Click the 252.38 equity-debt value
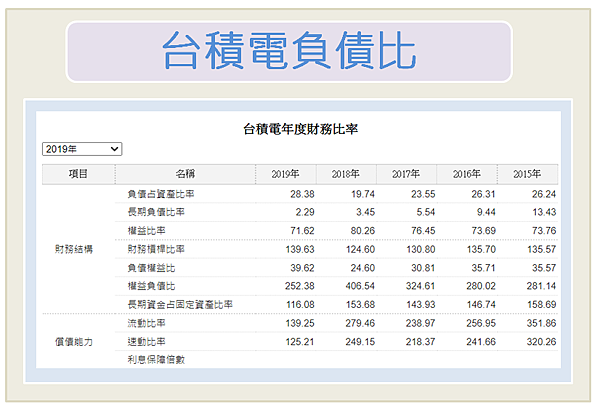The height and width of the screenshot is (409, 600). pyautogui.click(x=300, y=286)
